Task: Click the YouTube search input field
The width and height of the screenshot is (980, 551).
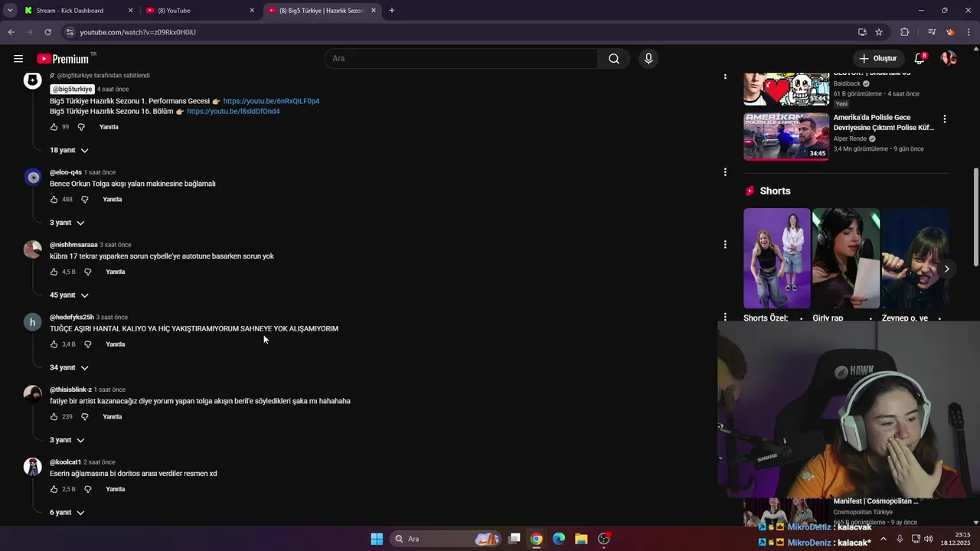Action: 462,59
